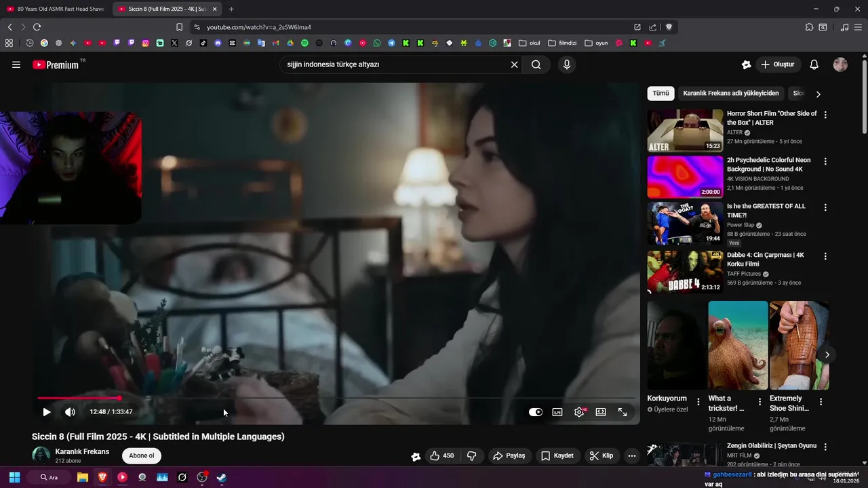
Task: Enter full screen mode in player
Action: point(623,411)
